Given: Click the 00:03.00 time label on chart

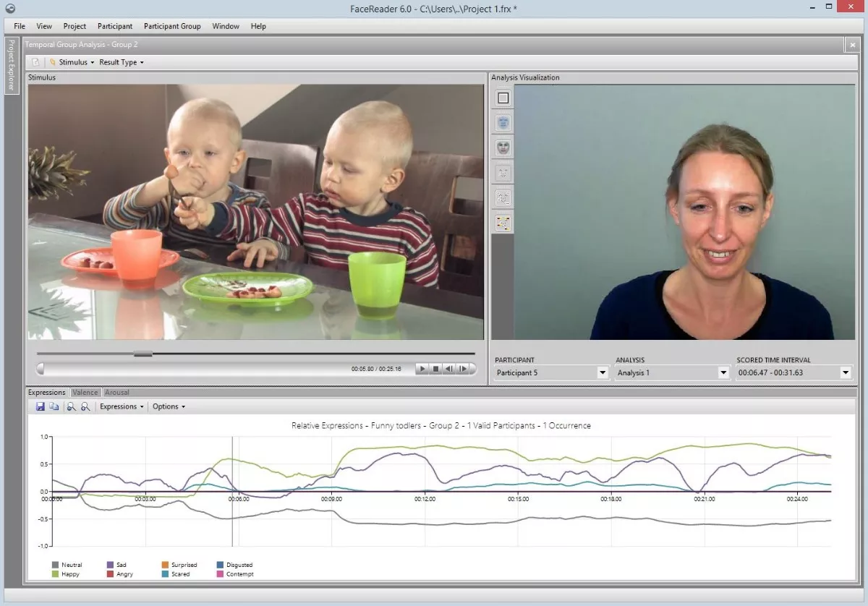Looking at the screenshot, I should pos(145,499).
